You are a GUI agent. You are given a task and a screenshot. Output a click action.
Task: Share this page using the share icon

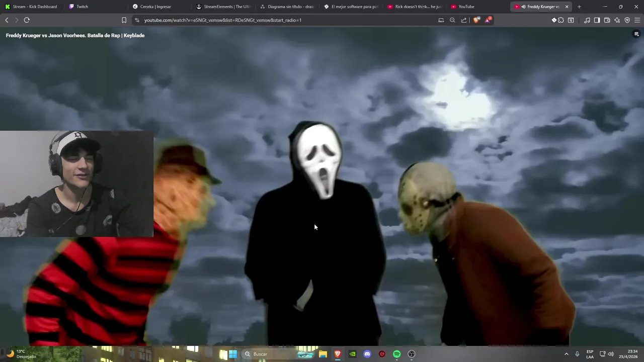click(464, 20)
